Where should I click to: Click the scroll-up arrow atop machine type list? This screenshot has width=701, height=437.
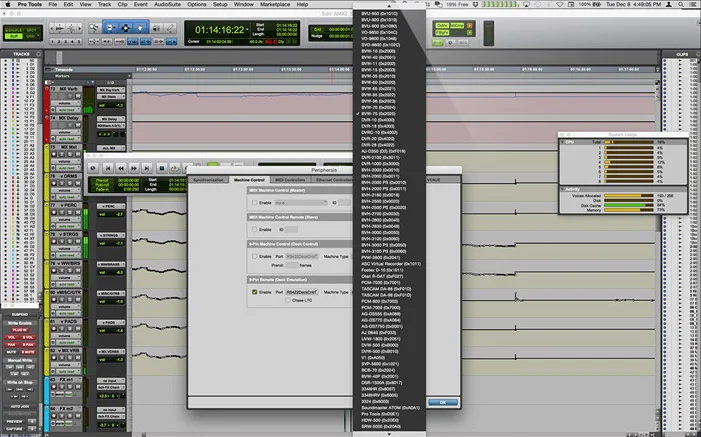[x=389, y=6]
